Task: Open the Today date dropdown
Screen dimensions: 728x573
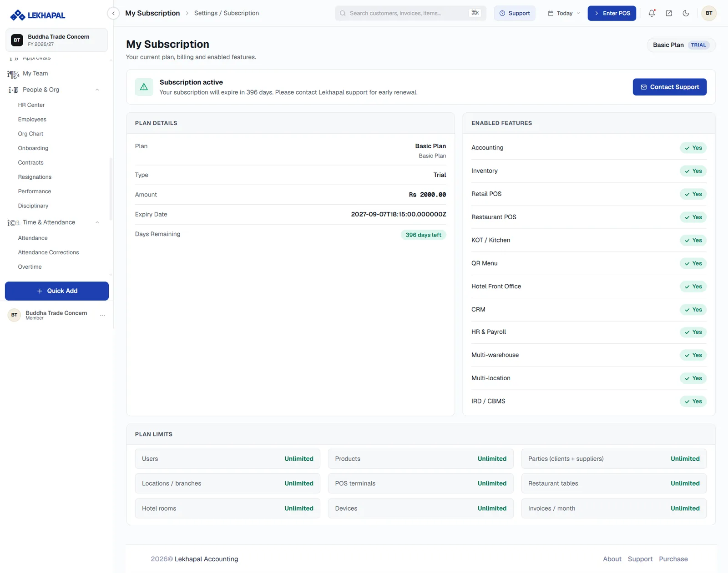Action: [x=564, y=13]
